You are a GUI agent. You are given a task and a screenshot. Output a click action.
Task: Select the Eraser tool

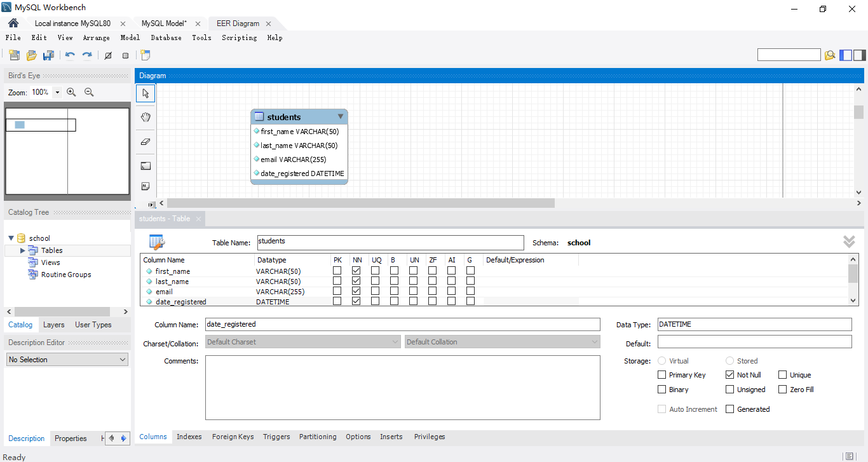click(146, 142)
